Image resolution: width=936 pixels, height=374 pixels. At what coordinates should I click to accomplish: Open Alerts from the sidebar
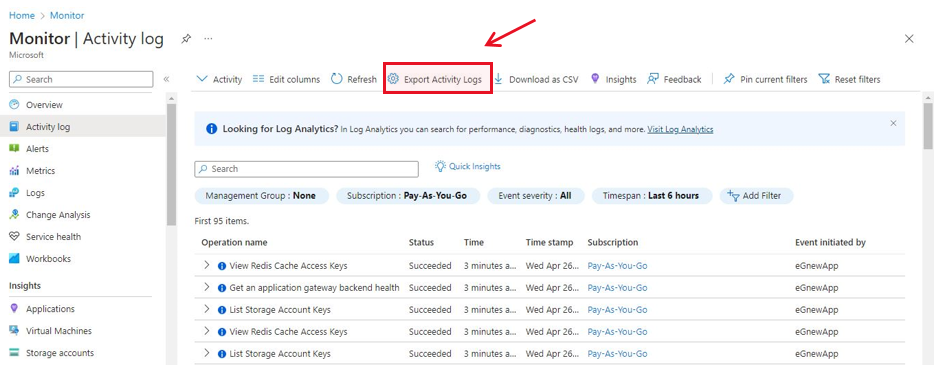coord(38,149)
